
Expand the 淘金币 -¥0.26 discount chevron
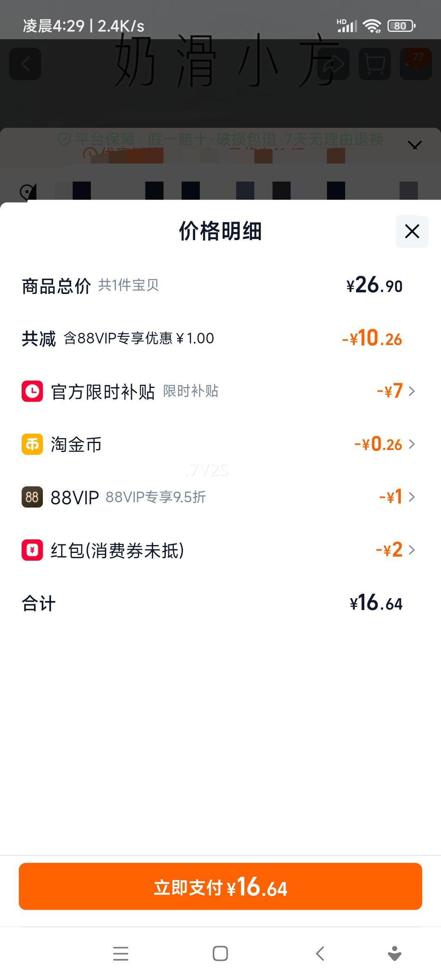point(412,444)
